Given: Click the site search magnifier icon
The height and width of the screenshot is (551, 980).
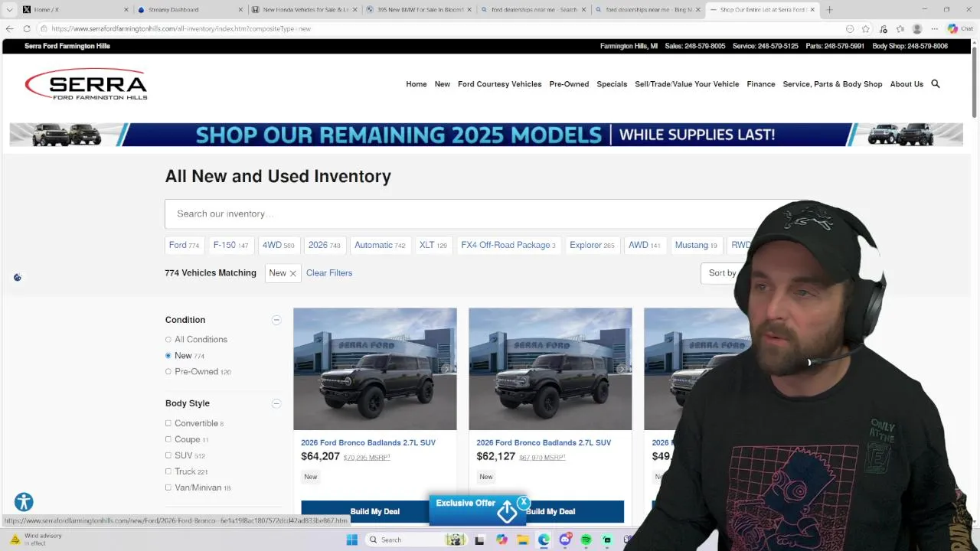Looking at the screenshot, I should coord(935,84).
